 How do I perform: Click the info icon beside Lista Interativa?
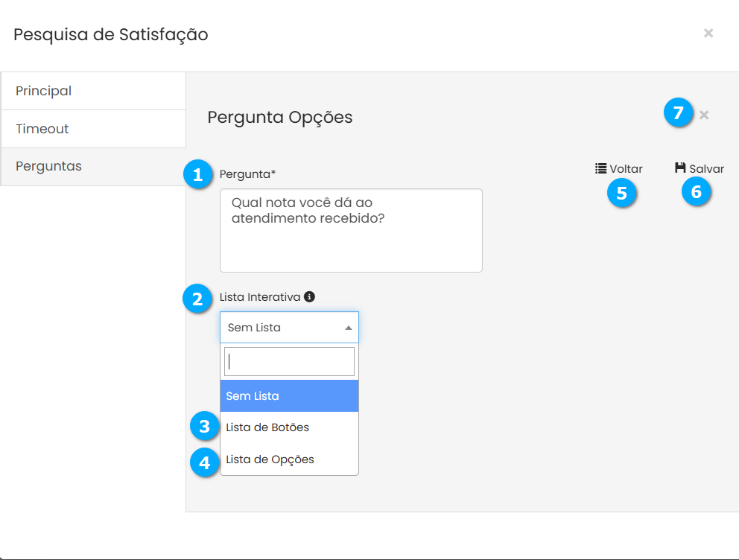coord(310,296)
